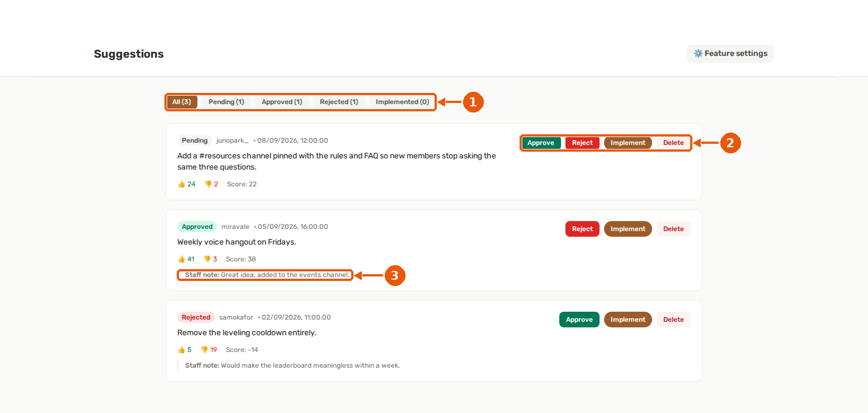Click the username samokafor
Viewport: 868px width, 413px height.
pyautogui.click(x=236, y=317)
